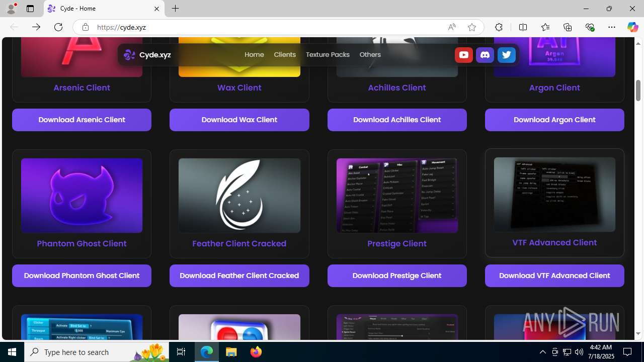Open the Twitter icon in the site header
The height and width of the screenshot is (362, 644).
pyautogui.click(x=507, y=55)
